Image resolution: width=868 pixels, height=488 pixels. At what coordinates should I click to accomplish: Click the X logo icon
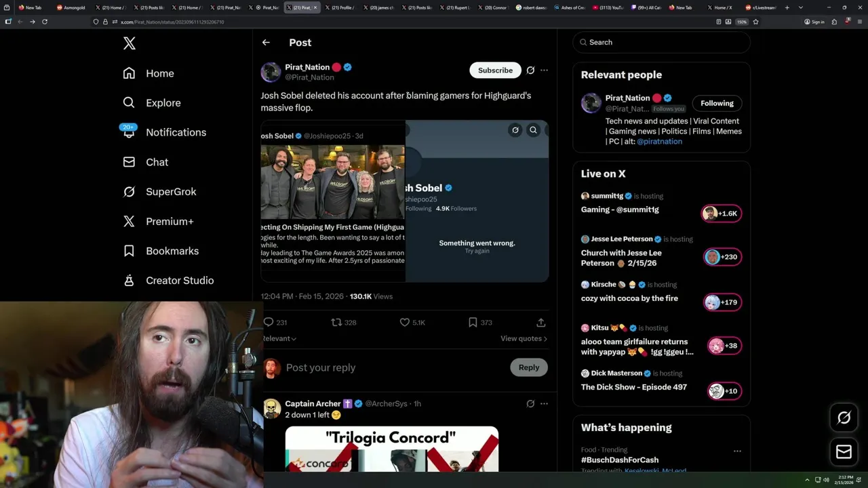click(x=130, y=43)
